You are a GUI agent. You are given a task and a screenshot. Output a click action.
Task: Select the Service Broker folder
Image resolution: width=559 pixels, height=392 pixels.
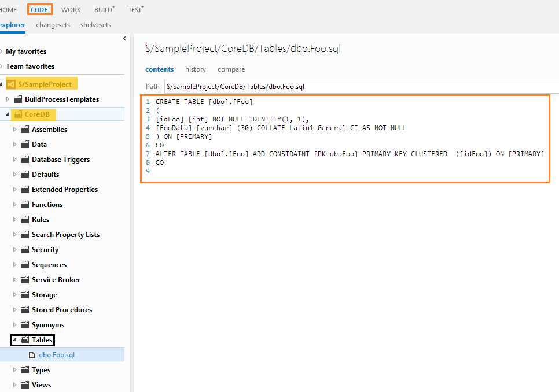coord(56,280)
